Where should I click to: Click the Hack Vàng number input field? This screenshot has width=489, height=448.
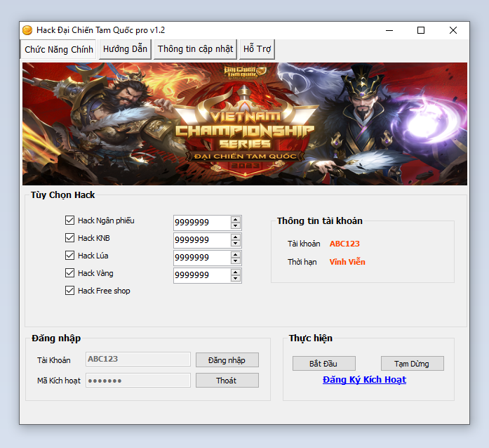(x=201, y=275)
